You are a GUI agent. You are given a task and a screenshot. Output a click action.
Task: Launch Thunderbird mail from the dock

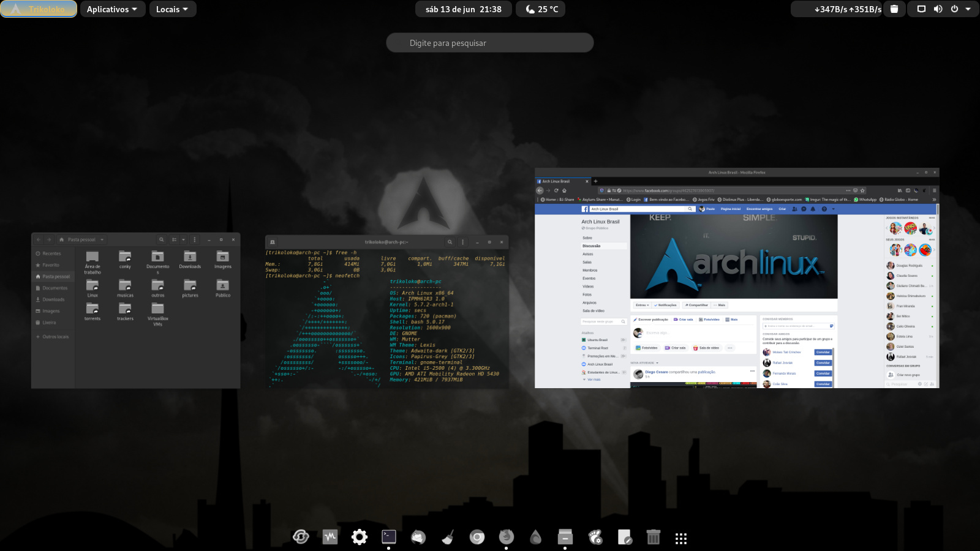(x=418, y=538)
